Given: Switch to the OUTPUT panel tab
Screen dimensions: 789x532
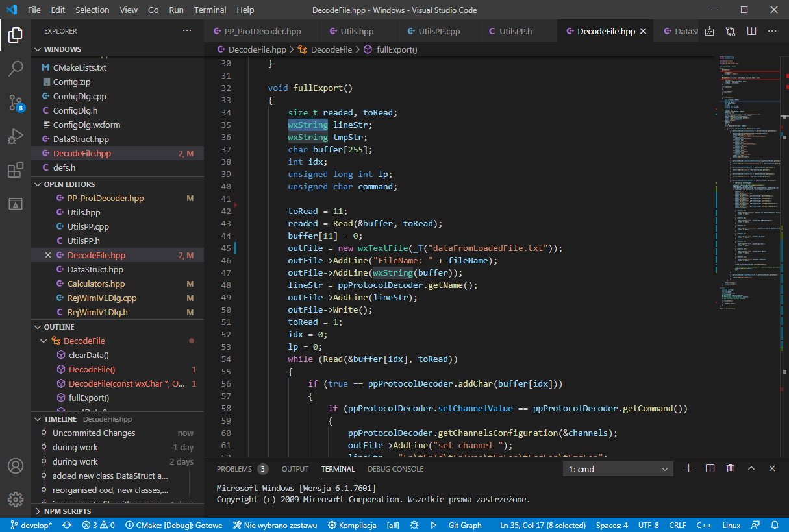Looking at the screenshot, I should pos(295,468).
